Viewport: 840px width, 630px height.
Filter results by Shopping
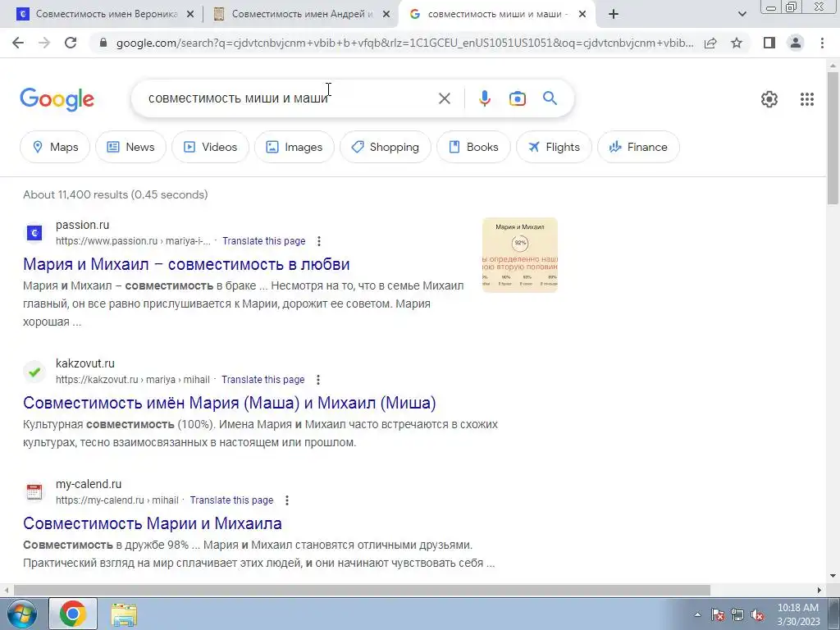pos(386,147)
